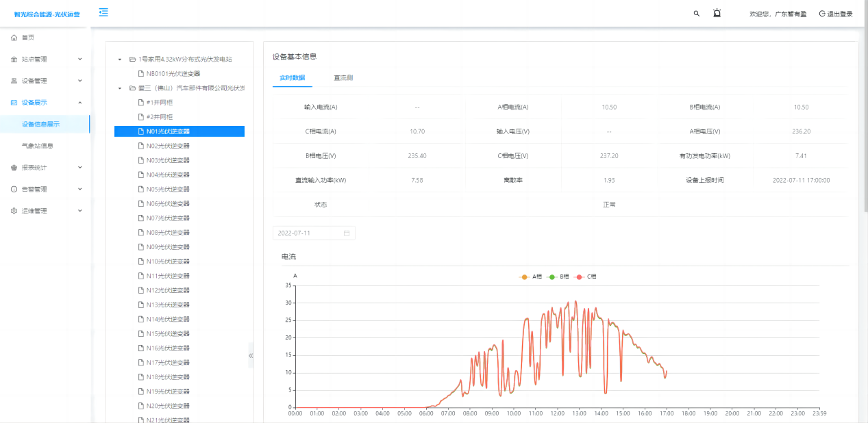The image size is (868, 423).
Task: Open the alarm bell notifications icon
Action: point(717,13)
